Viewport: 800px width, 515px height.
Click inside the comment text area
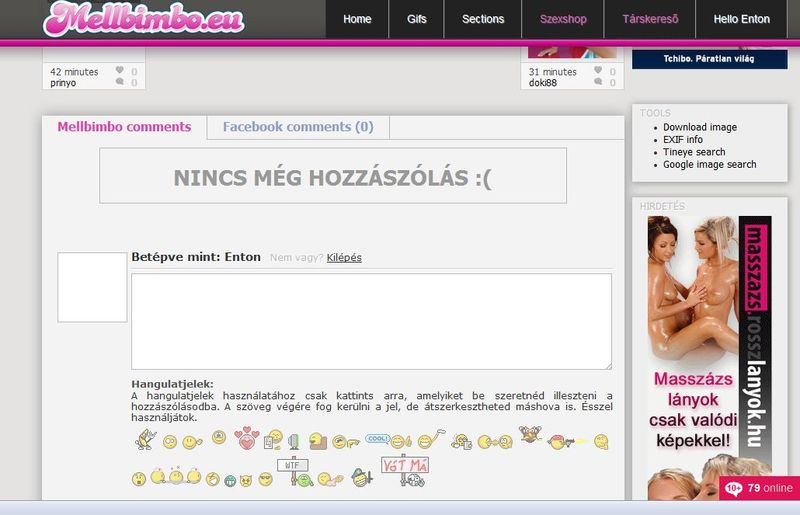(371, 322)
